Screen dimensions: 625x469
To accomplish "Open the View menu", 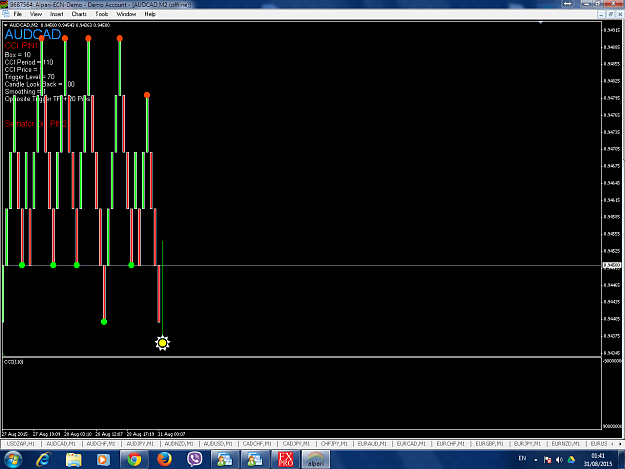I will coord(35,14).
